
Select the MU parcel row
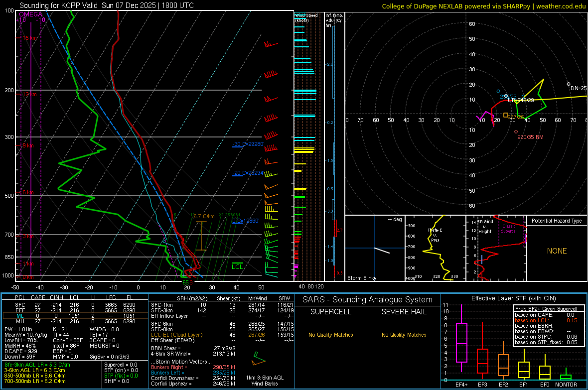(x=75, y=321)
